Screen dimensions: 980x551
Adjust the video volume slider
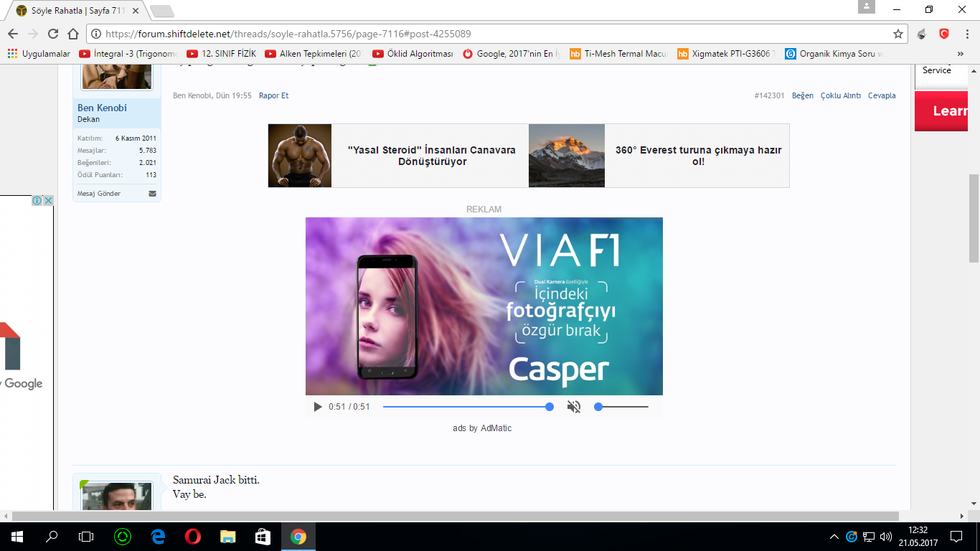(621, 407)
